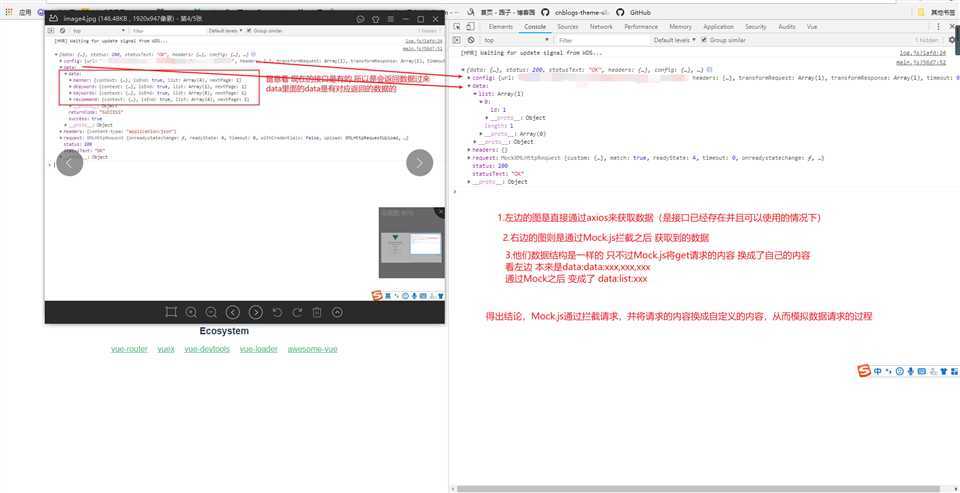960x493 pixels.
Task: Zoom out using the image viewer magnifier-minus icon
Action: point(211,312)
